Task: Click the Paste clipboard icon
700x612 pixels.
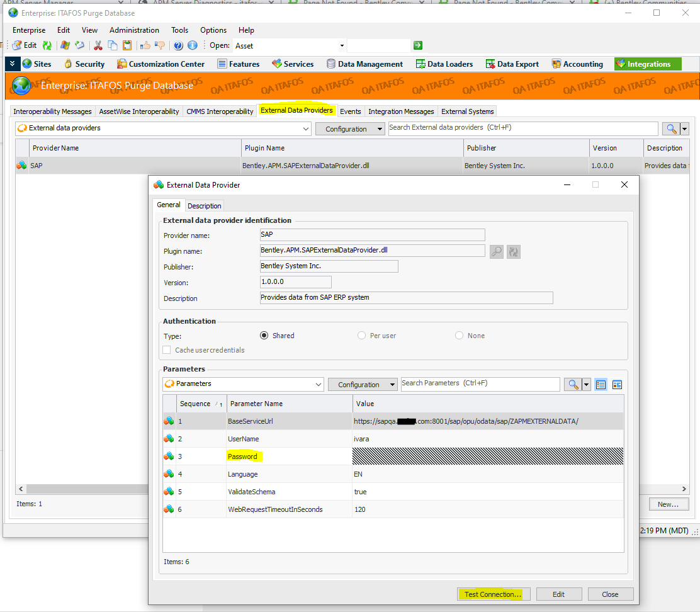Action: click(x=127, y=45)
